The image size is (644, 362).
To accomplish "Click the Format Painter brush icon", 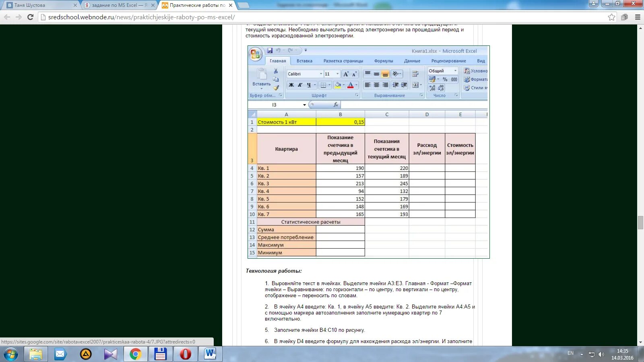I will pyautogui.click(x=276, y=87).
